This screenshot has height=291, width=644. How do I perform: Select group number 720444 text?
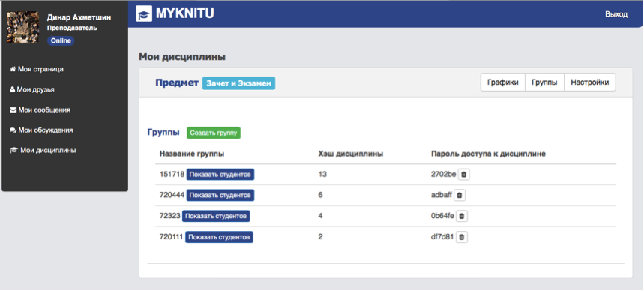pos(172,195)
